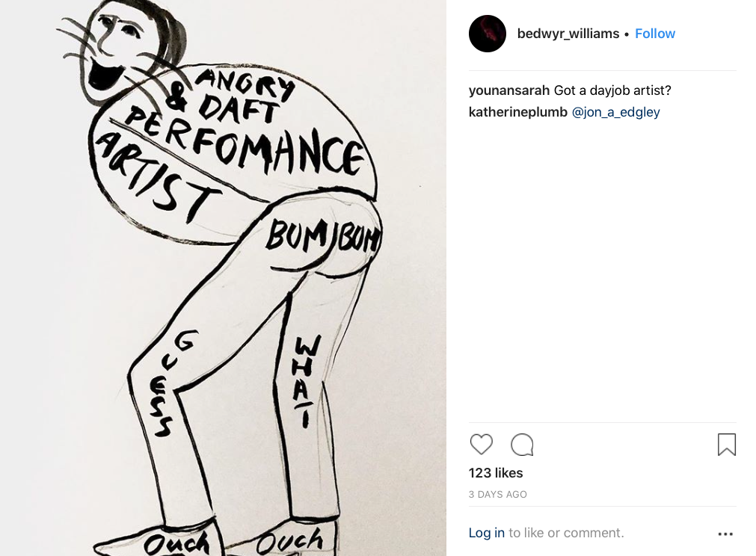The width and height of the screenshot is (756, 556).
Task: Follow bedwyr_williams
Action: click(x=655, y=34)
